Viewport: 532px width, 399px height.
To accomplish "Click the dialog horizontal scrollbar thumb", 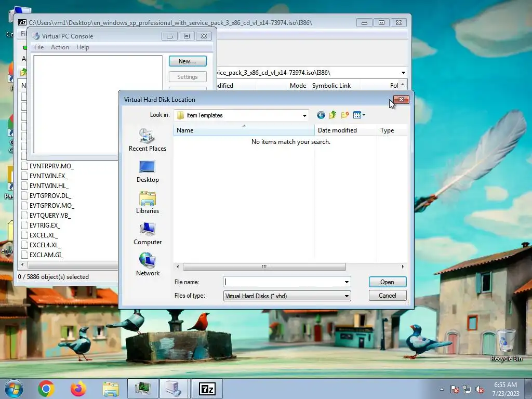I will tap(264, 267).
